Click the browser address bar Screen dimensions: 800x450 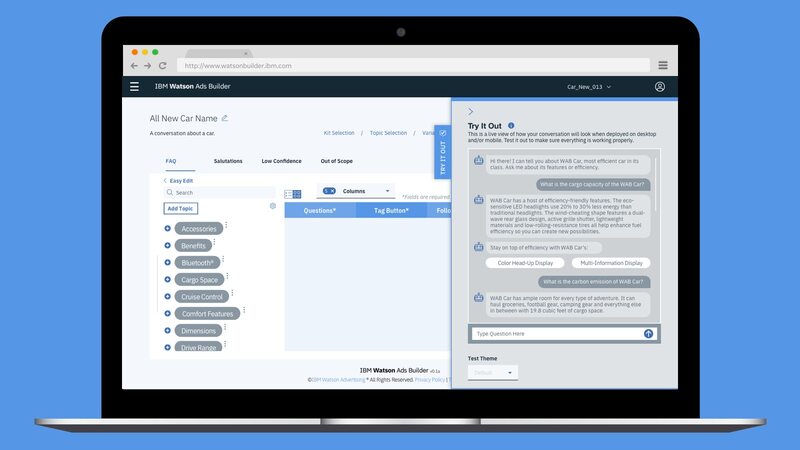[x=413, y=65]
